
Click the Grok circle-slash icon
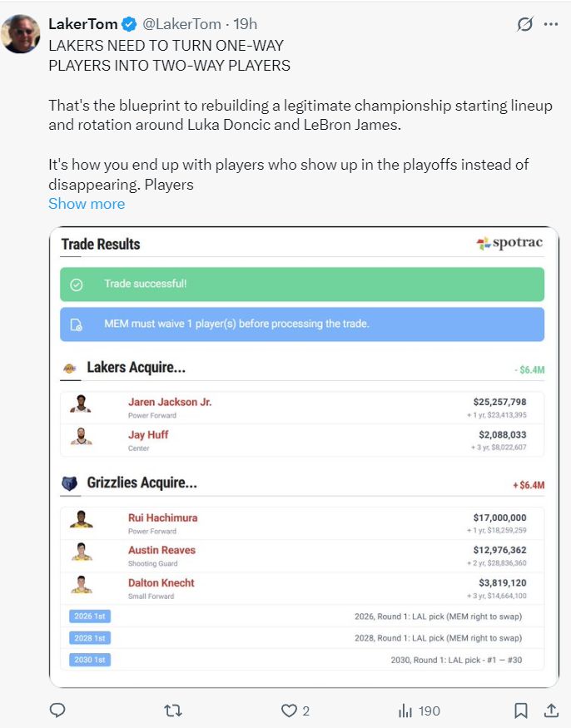524,24
